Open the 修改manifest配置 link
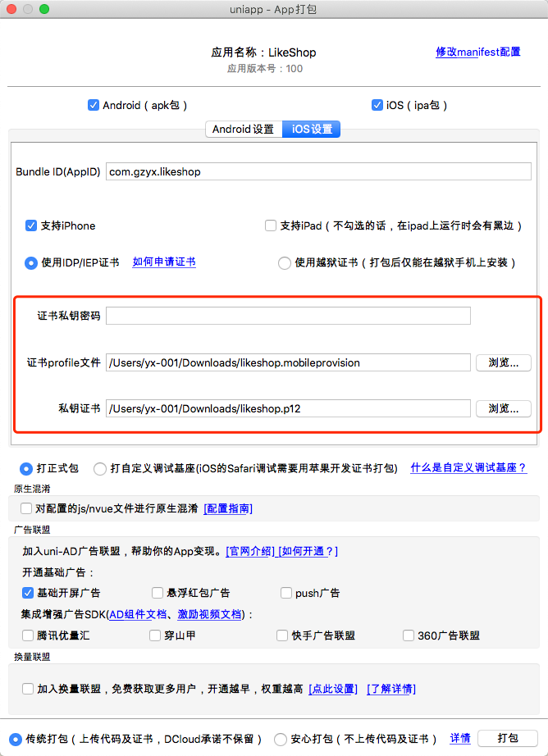This screenshot has width=548, height=756. [x=478, y=52]
